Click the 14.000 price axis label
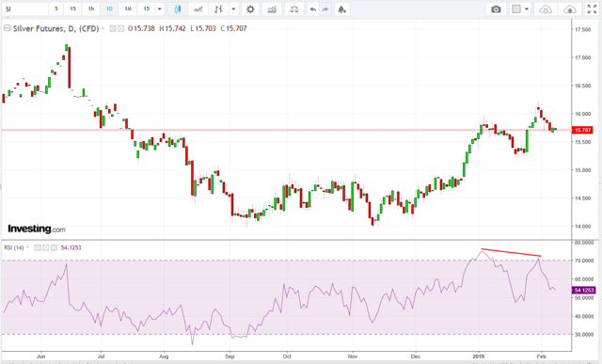Viewport: 602px width, 364px height. (x=583, y=226)
